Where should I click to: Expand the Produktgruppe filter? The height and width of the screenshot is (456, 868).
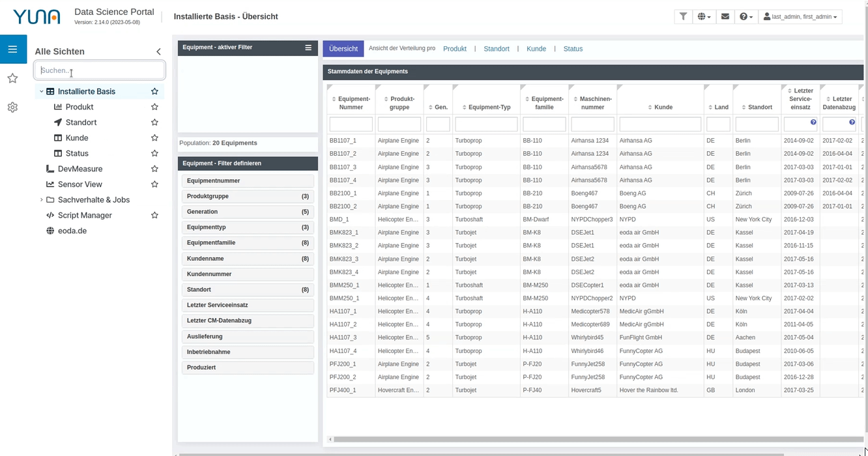tap(248, 196)
